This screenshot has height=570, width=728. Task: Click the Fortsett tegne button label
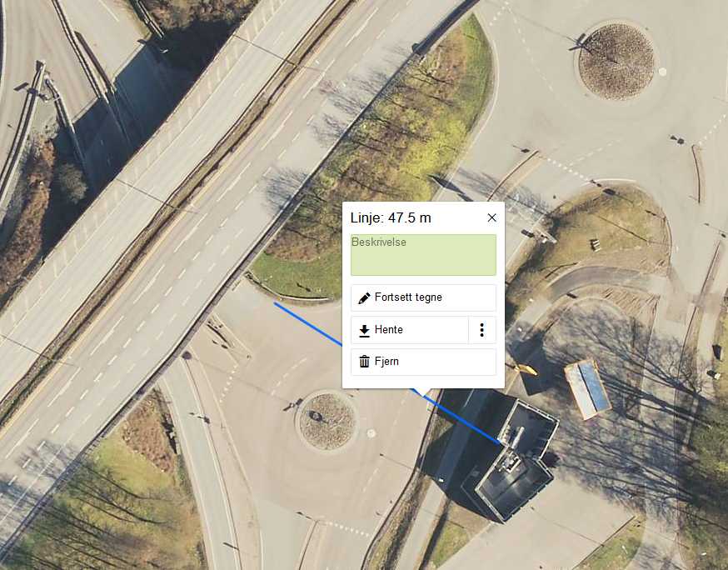tap(408, 297)
